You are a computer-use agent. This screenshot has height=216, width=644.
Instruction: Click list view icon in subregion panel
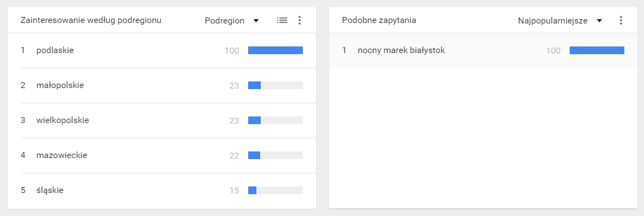click(x=282, y=20)
